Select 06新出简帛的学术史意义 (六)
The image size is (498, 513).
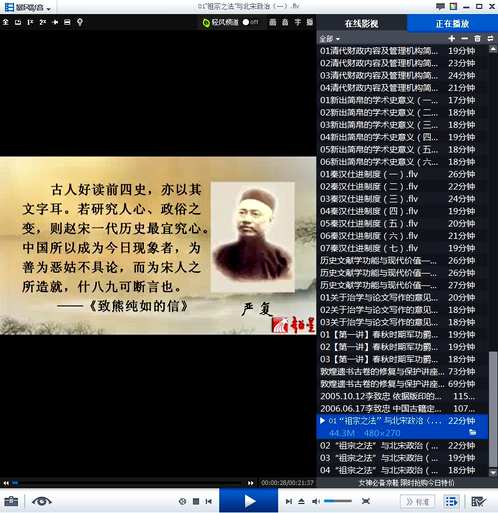pos(402,162)
